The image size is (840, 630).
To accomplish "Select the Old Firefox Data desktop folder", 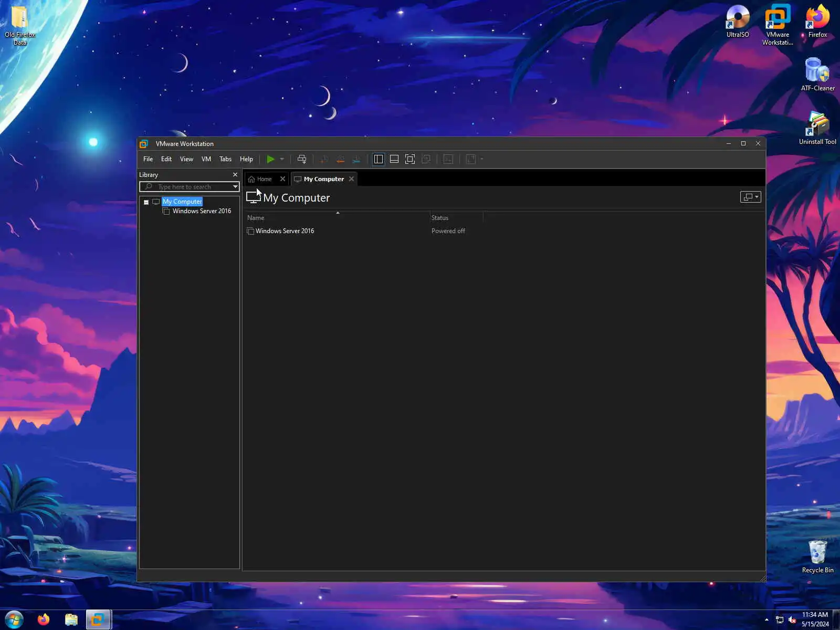I will [x=20, y=25].
